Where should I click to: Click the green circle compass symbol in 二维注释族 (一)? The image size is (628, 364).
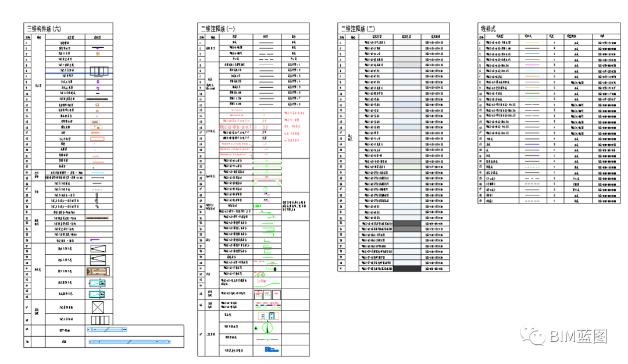(x=267, y=327)
